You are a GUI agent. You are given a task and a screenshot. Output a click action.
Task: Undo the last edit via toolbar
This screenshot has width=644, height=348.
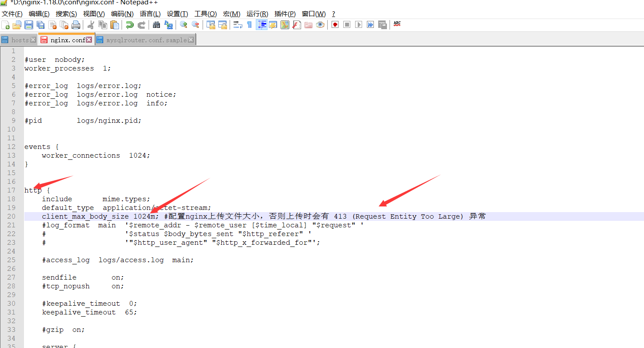point(129,25)
